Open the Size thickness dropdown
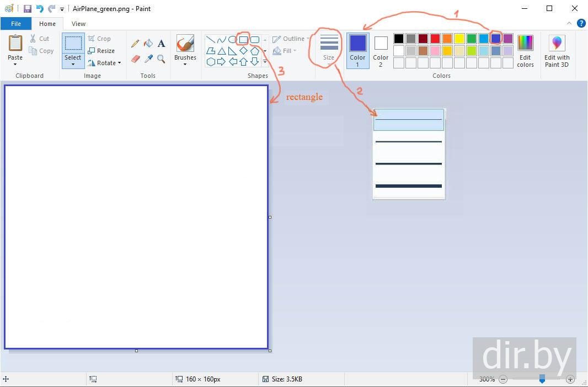 tap(329, 51)
